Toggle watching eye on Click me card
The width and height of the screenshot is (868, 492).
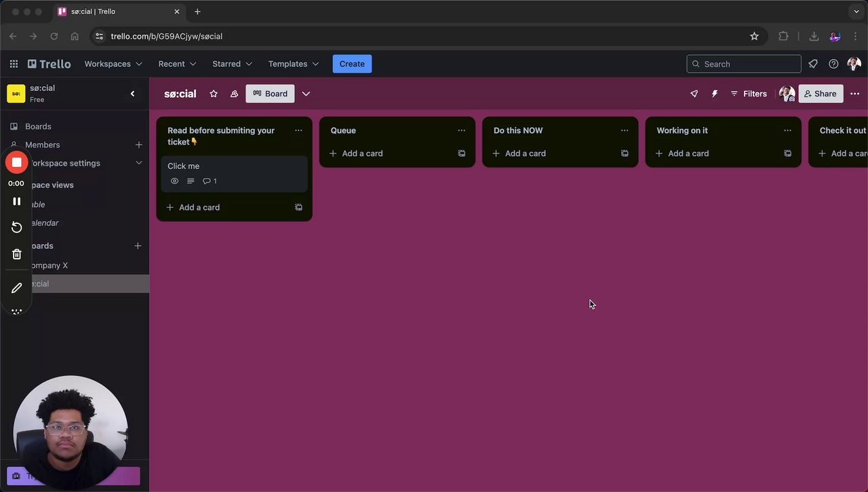pos(174,181)
